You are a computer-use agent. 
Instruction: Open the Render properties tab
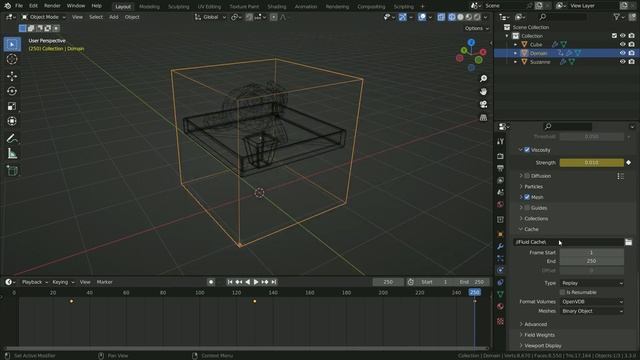pyautogui.click(x=500, y=156)
